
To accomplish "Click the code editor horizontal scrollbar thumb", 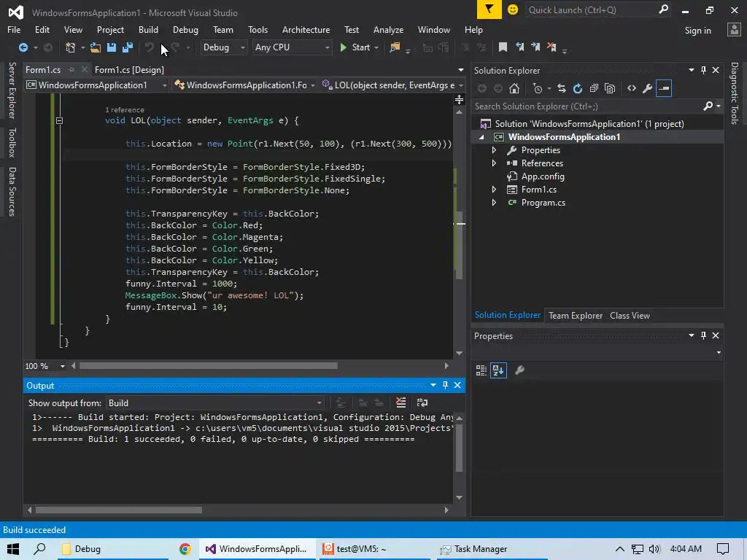I will pos(208,366).
